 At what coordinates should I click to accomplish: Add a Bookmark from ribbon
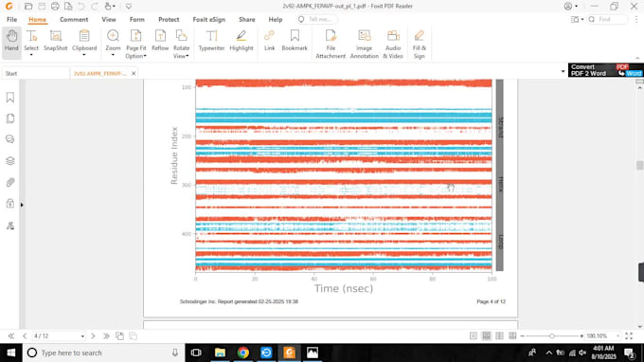(295, 41)
